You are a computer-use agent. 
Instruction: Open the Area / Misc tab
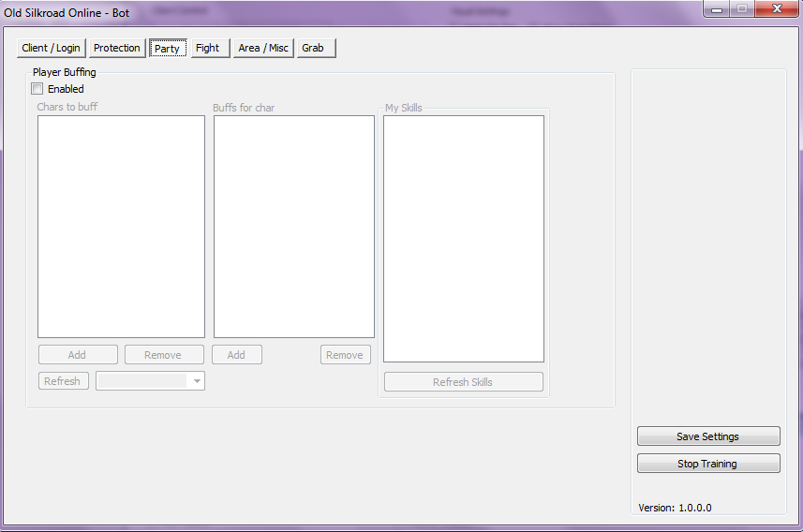(x=263, y=48)
